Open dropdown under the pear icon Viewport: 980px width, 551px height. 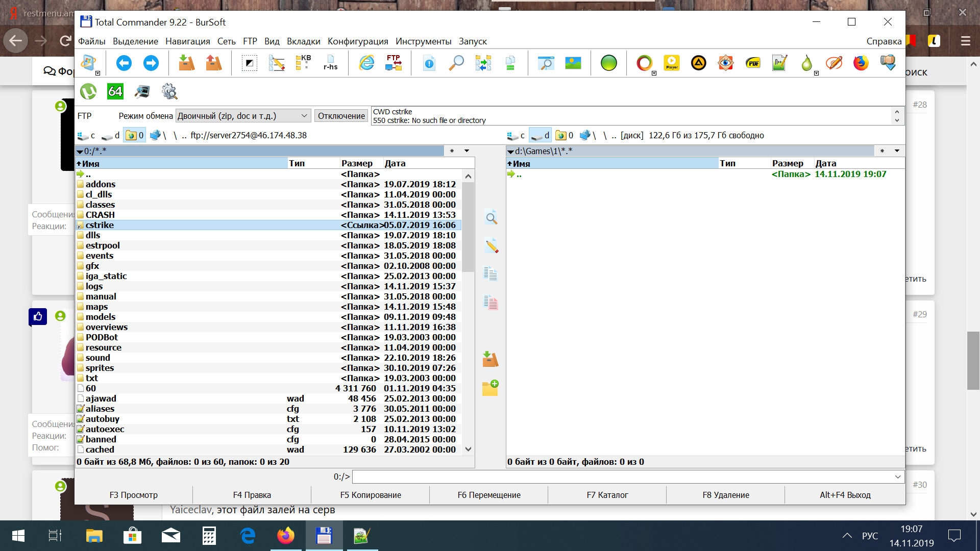817,73
